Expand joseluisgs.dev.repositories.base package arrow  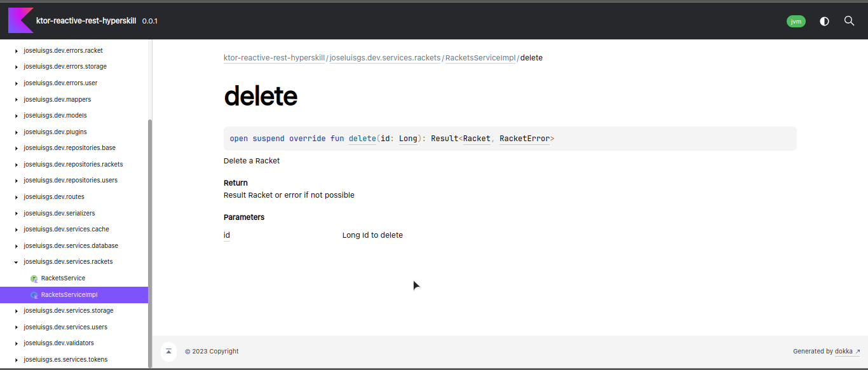pyautogui.click(x=16, y=148)
